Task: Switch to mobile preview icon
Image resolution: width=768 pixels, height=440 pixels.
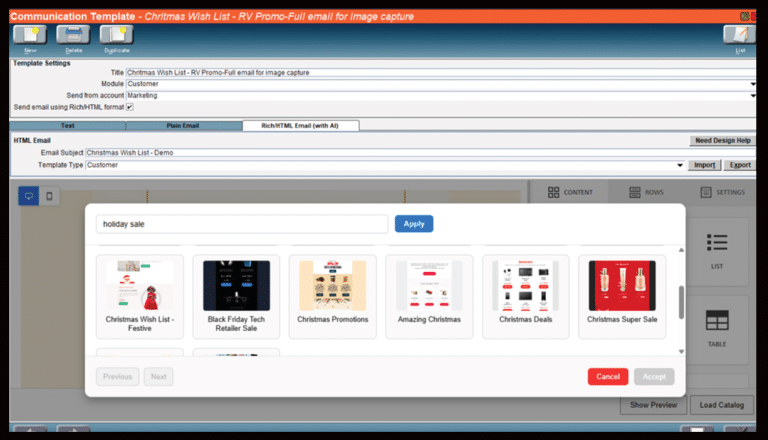Action: coord(49,196)
